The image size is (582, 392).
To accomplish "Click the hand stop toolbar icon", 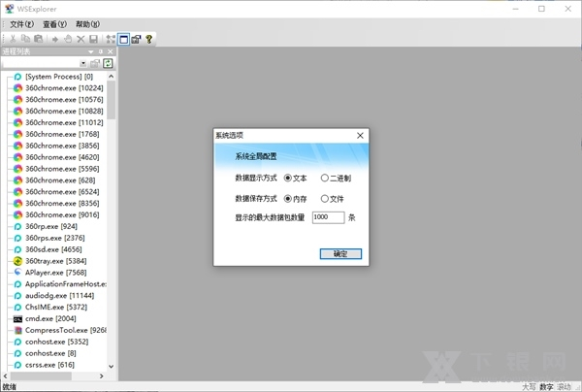I will coord(68,39).
